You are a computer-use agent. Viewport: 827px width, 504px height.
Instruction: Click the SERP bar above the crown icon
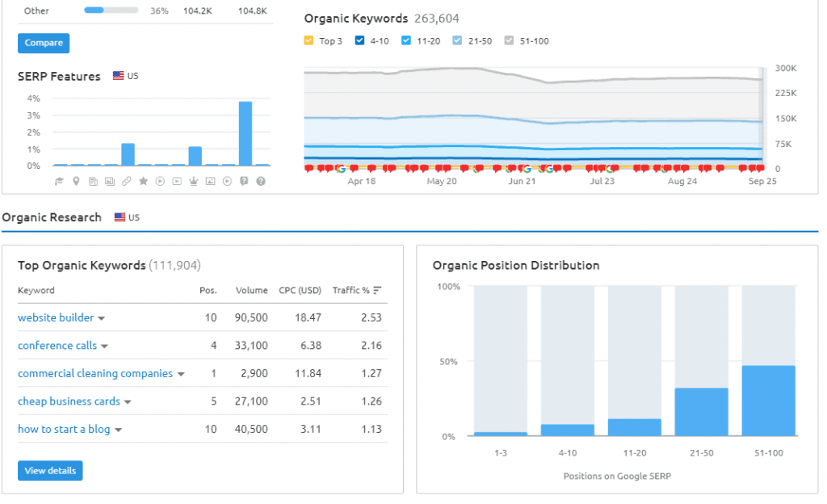pos(195,156)
